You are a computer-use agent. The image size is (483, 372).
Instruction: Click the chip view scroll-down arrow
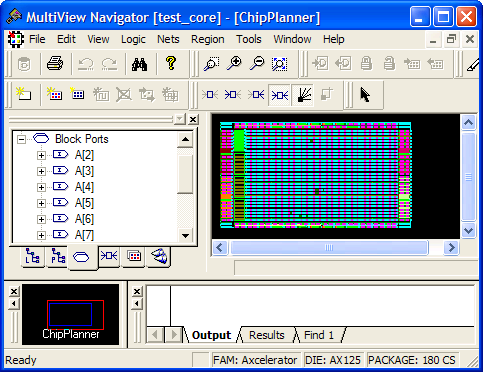pyautogui.click(x=468, y=231)
